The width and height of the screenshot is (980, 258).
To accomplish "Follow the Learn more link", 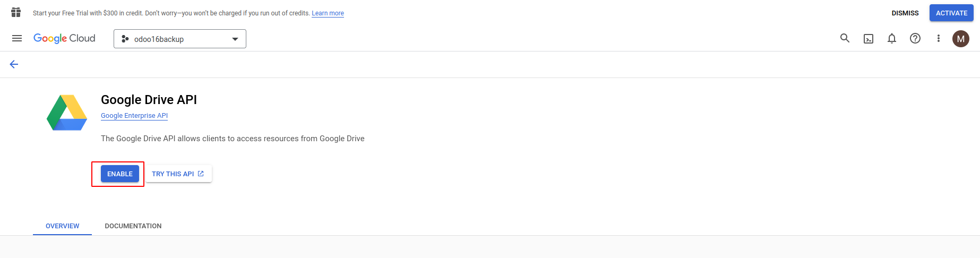I will pos(328,13).
